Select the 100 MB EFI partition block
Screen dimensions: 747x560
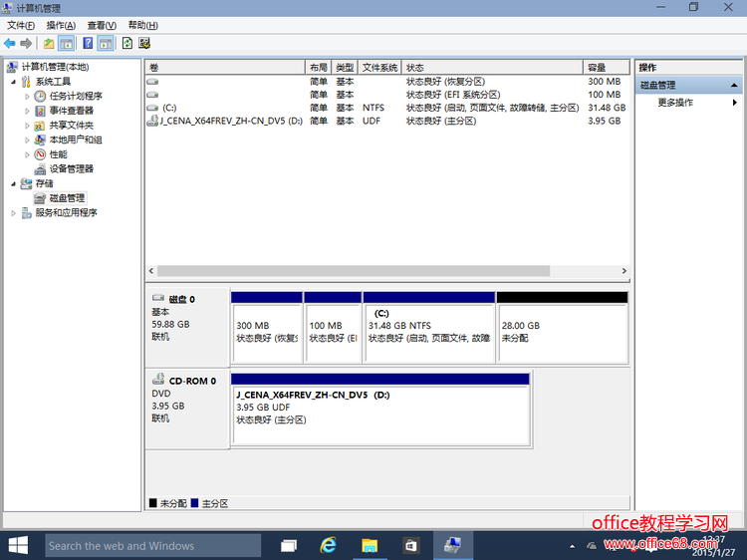point(333,328)
